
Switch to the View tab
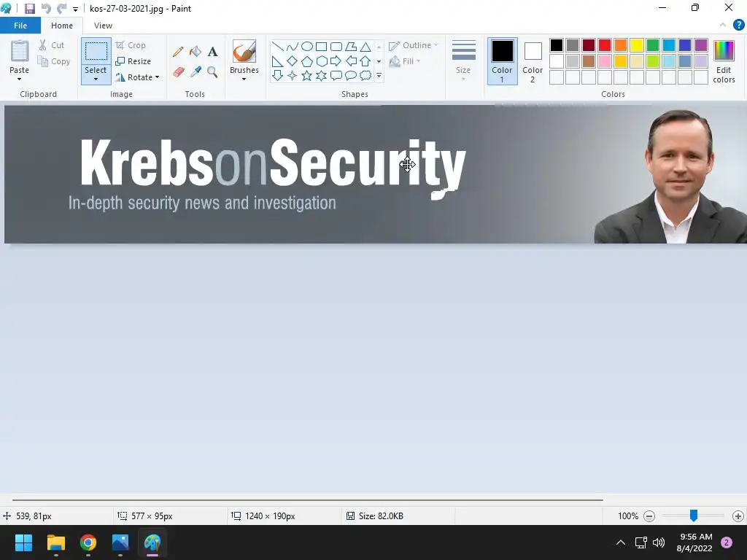pos(103,26)
